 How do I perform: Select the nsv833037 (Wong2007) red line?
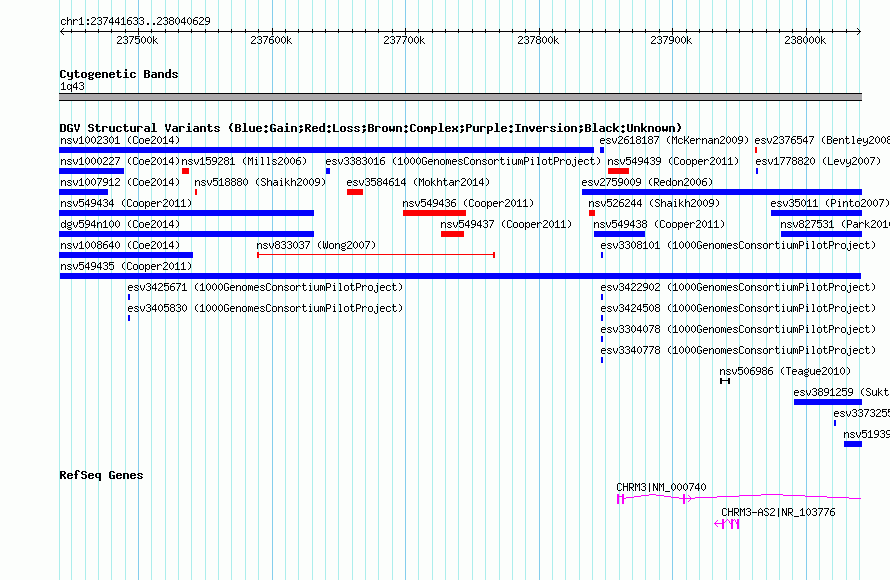(x=376, y=255)
